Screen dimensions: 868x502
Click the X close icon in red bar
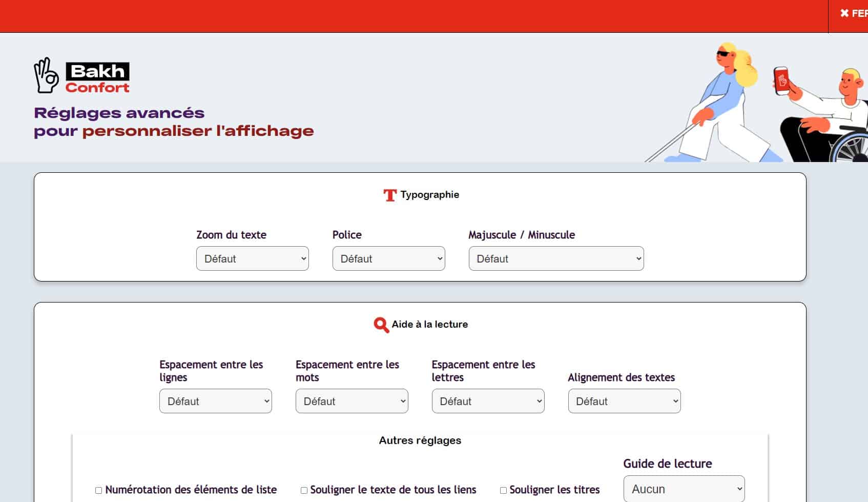pyautogui.click(x=844, y=13)
